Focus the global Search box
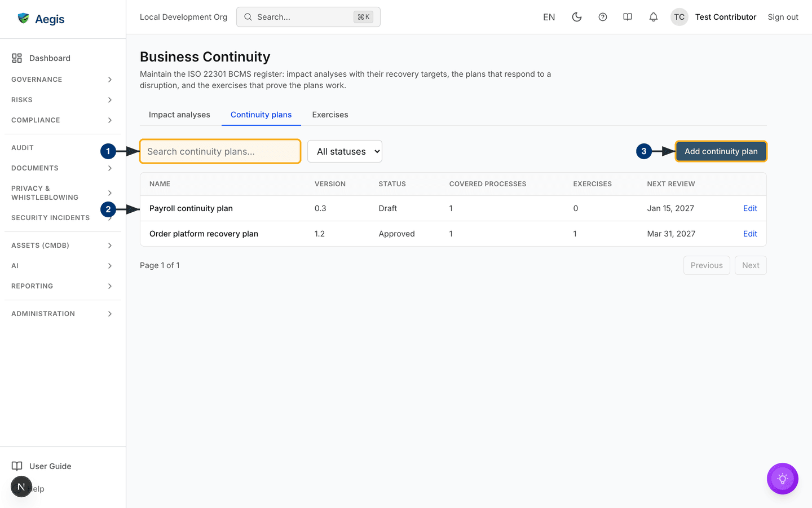Image resolution: width=812 pixels, height=508 pixels. click(x=308, y=17)
